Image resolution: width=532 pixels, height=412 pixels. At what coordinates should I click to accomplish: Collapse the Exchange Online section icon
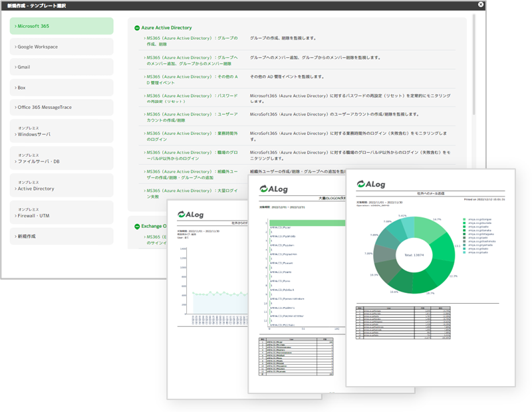[x=137, y=226]
